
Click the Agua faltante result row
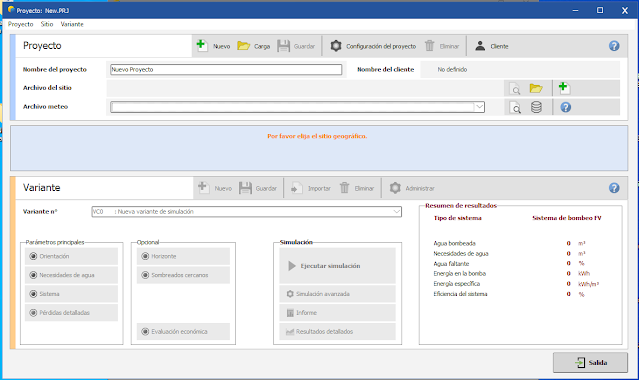coord(509,264)
